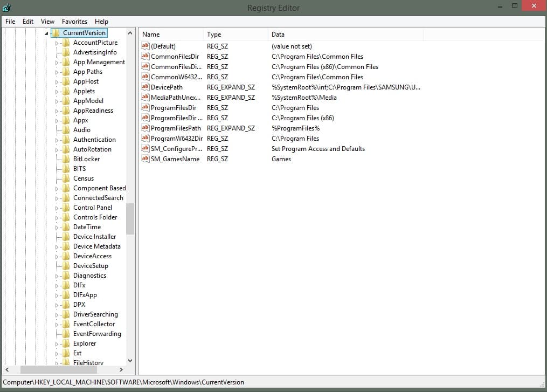Screen dimensions: 547x392
Task: Expand the Device Metadata key
Action: [57, 247]
